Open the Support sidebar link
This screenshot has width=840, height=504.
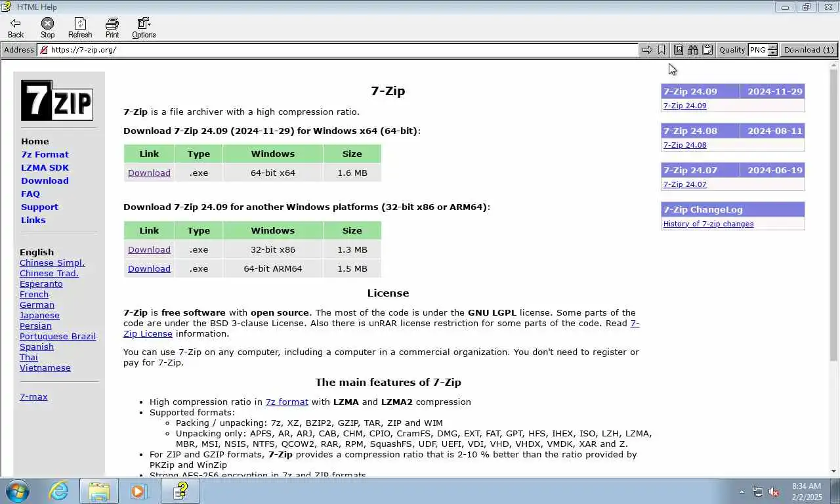[x=39, y=207]
